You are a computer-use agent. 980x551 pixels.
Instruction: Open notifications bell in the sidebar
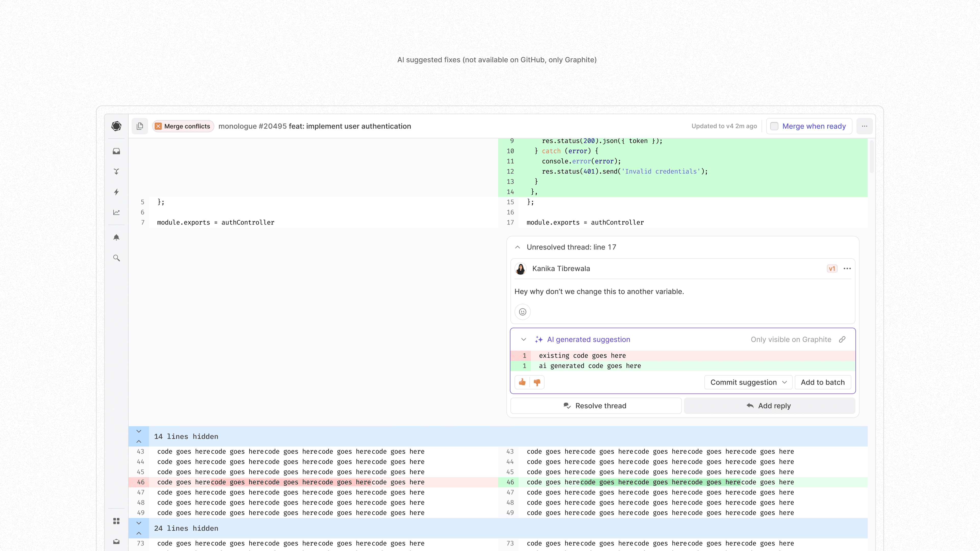(x=116, y=238)
